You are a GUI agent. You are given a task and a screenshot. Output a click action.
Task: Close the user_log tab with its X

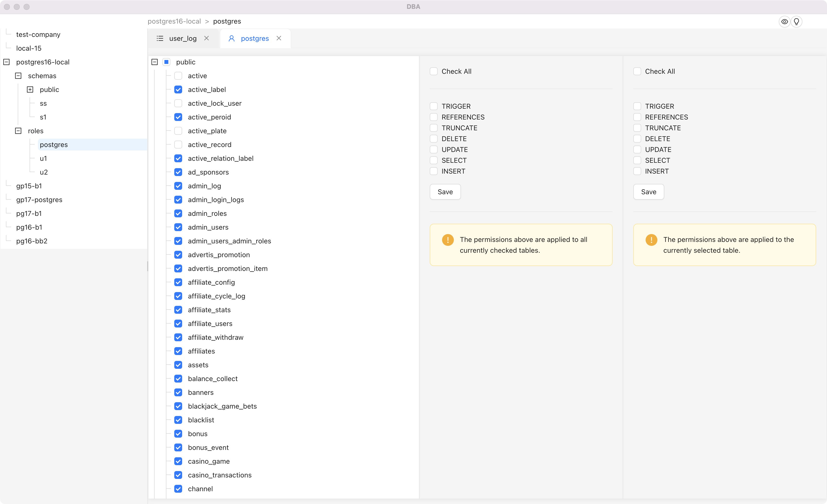tap(207, 38)
